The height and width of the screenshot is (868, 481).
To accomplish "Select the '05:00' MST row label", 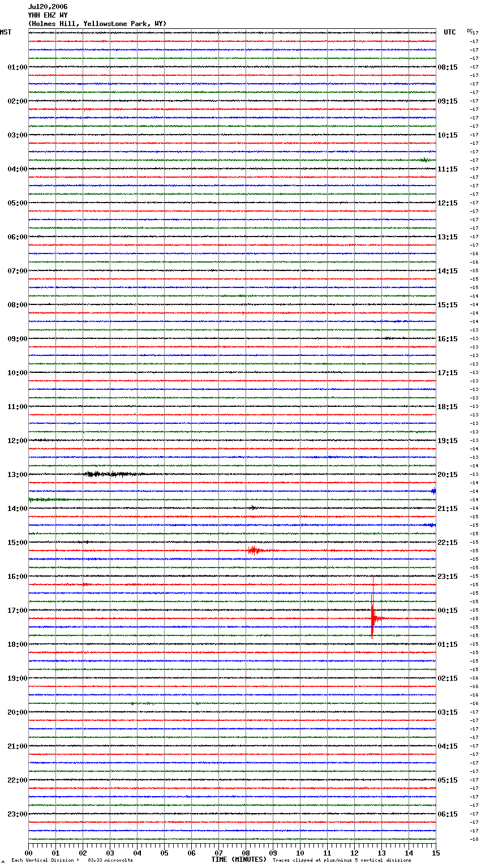I will click(x=18, y=203).
